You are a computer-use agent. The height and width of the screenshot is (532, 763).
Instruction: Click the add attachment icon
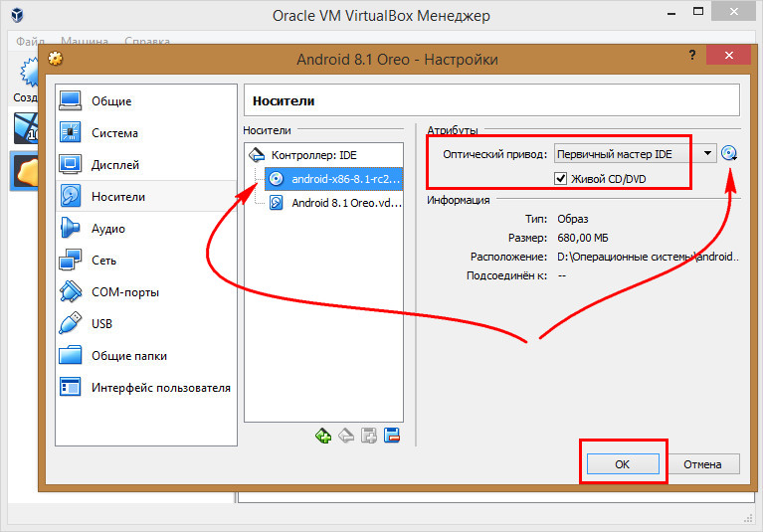tap(369, 436)
